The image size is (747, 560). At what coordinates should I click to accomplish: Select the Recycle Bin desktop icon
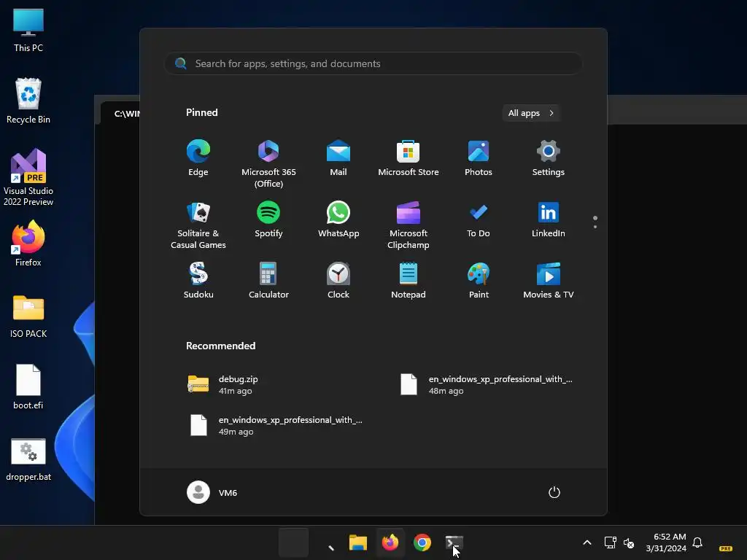28,101
